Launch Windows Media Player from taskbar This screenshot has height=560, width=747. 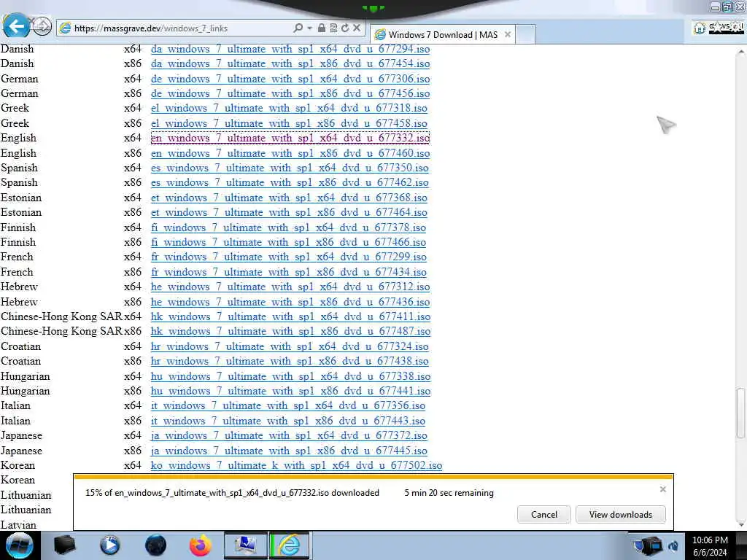click(109, 545)
